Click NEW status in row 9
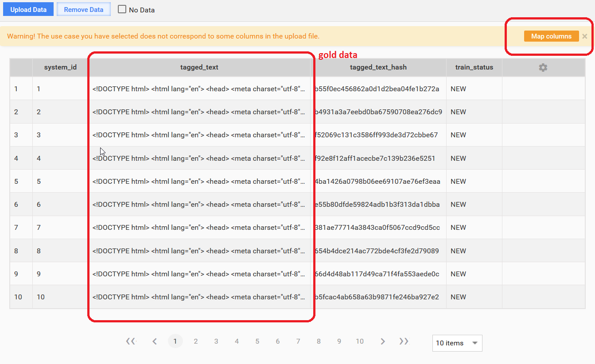595x364 pixels. tap(458, 274)
